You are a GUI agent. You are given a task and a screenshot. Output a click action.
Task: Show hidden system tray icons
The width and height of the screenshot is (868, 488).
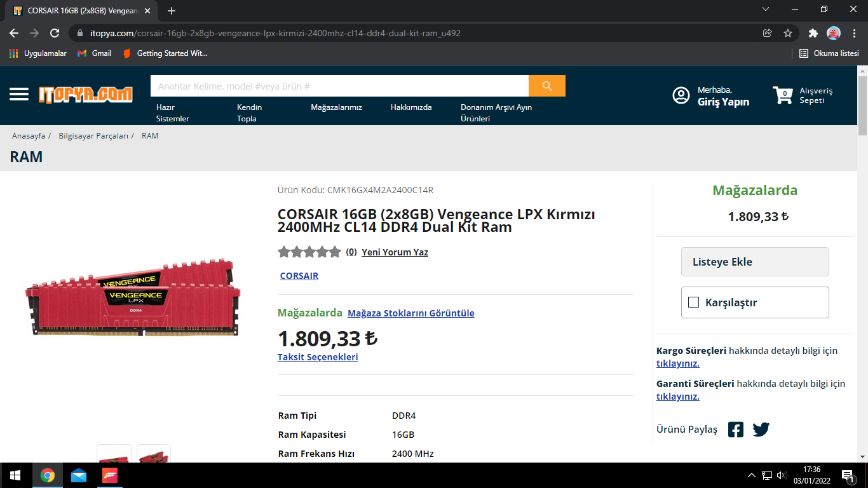pos(752,475)
